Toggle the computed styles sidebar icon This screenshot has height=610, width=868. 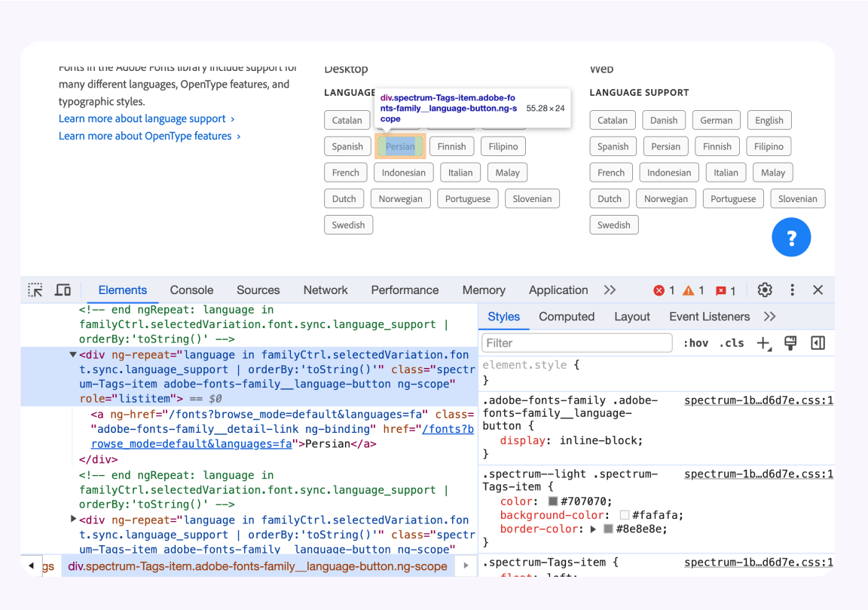(818, 343)
